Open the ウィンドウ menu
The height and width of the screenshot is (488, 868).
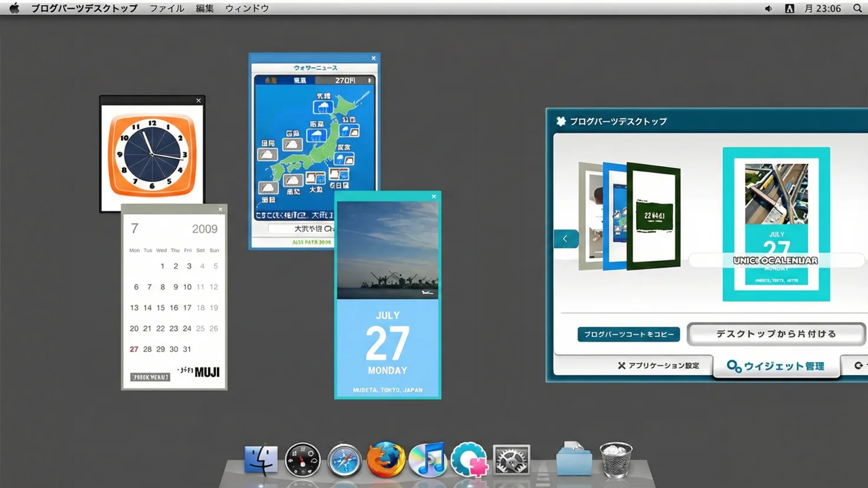click(247, 8)
